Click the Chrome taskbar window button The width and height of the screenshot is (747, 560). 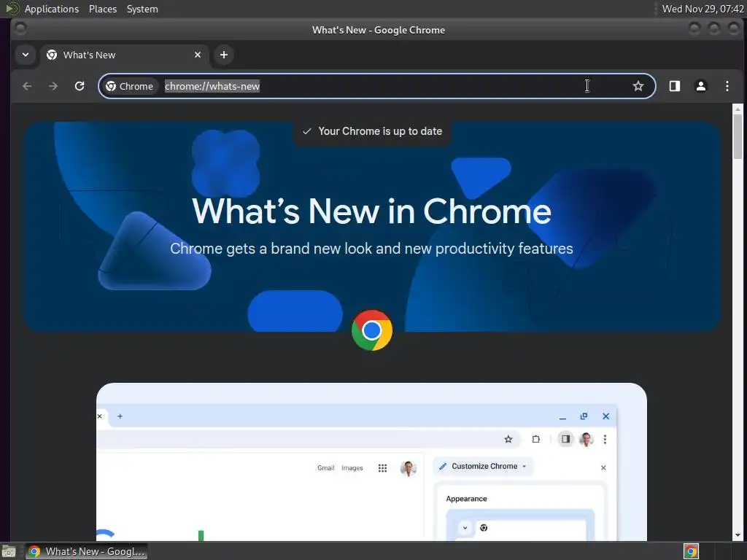pyautogui.click(x=86, y=551)
